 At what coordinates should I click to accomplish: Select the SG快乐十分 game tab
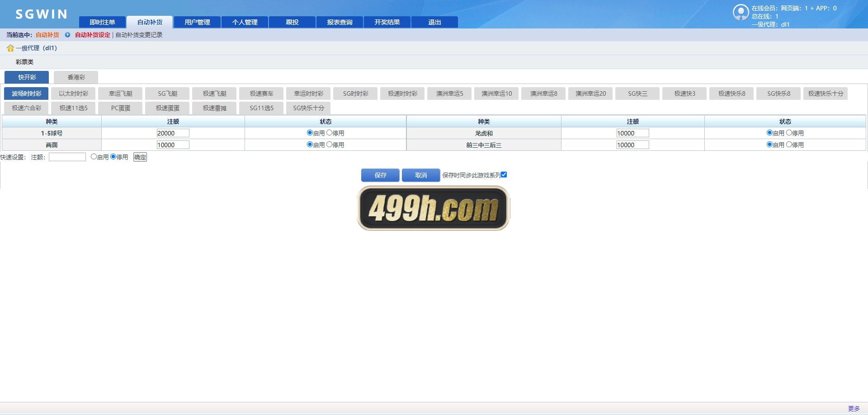click(308, 108)
